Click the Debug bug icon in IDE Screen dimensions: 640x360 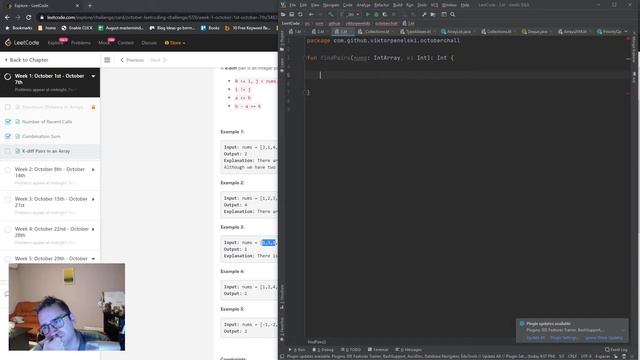(x=376, y=14)
